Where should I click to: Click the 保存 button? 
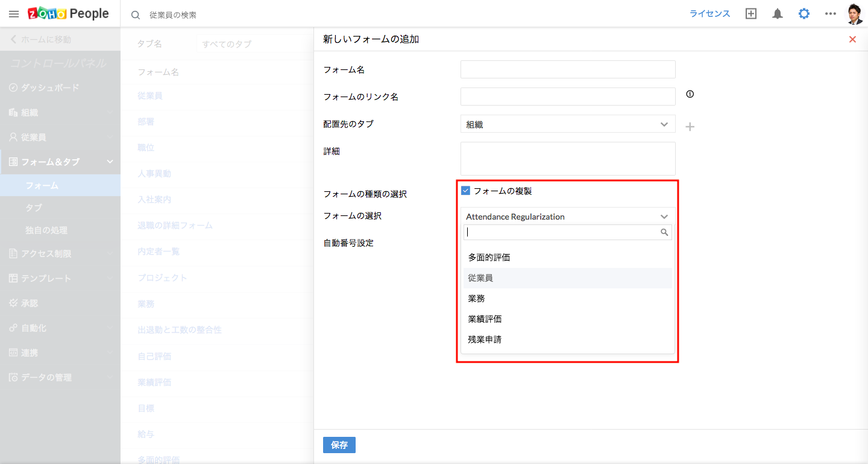[x=339, y=445]
